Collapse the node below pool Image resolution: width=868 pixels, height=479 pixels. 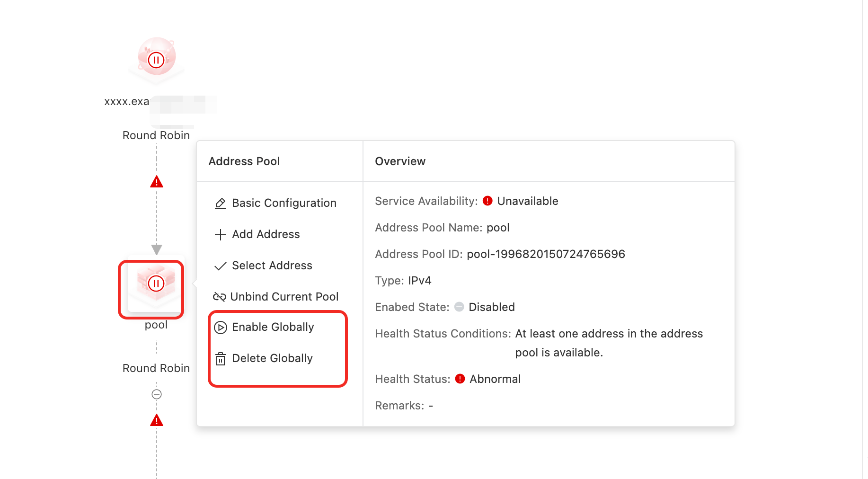[157, 394]
